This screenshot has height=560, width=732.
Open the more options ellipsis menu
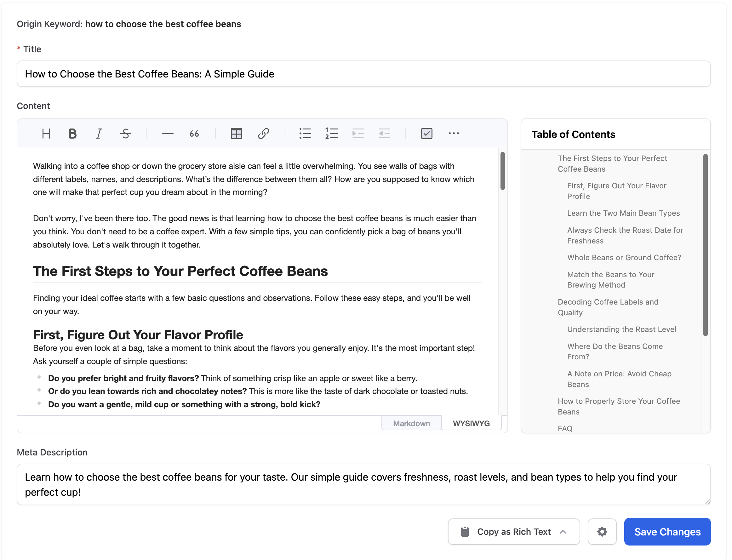tap(453, 134)
